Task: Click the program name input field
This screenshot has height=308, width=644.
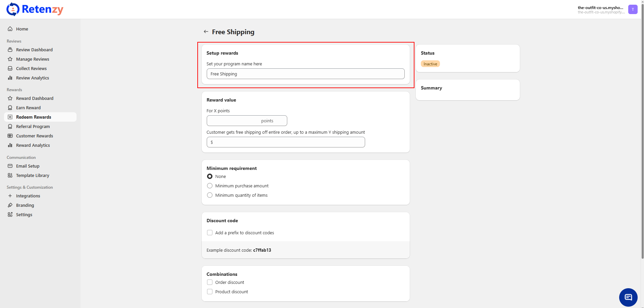Action: [x=305, y=74]
